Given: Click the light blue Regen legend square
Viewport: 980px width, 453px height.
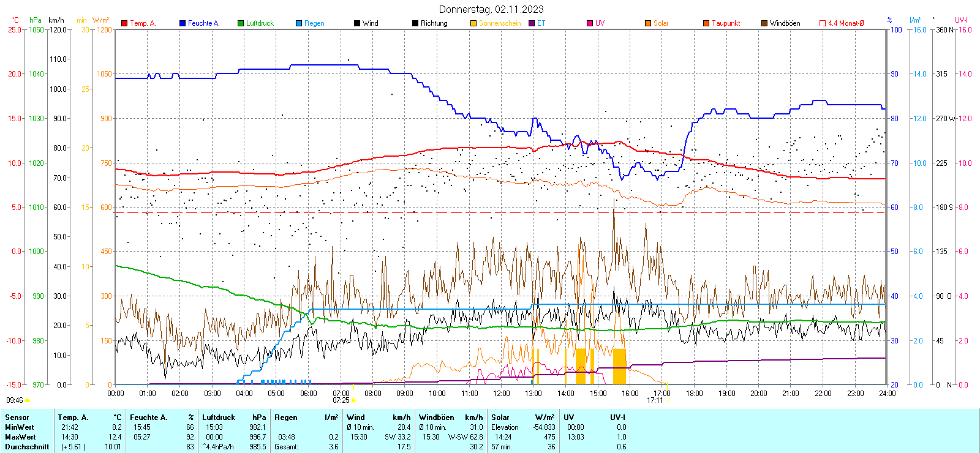Looking at the screenshot, I should pyautogui.click(x=299, y=23).
